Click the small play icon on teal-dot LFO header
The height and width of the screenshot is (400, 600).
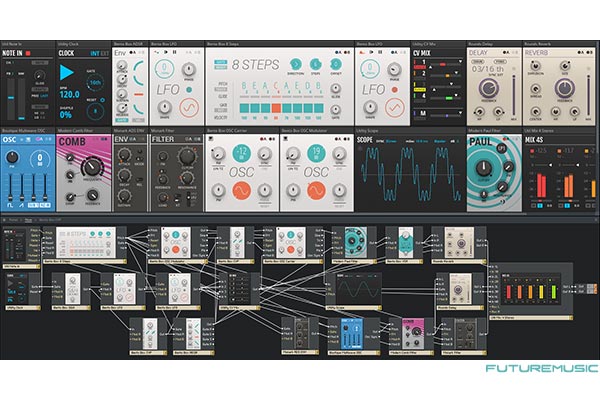pyautogui.click(x=168, y=52)
